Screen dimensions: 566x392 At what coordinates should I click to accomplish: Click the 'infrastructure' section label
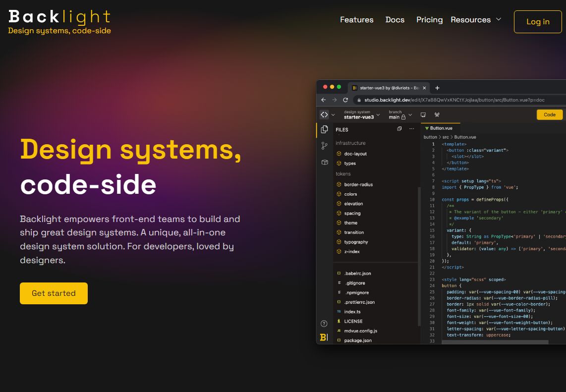(x=350, y=143)
